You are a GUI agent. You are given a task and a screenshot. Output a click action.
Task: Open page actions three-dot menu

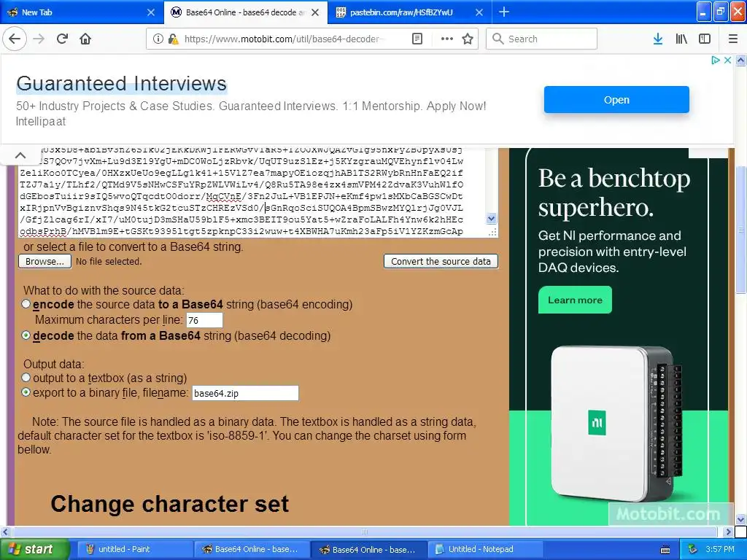[447, 39]
